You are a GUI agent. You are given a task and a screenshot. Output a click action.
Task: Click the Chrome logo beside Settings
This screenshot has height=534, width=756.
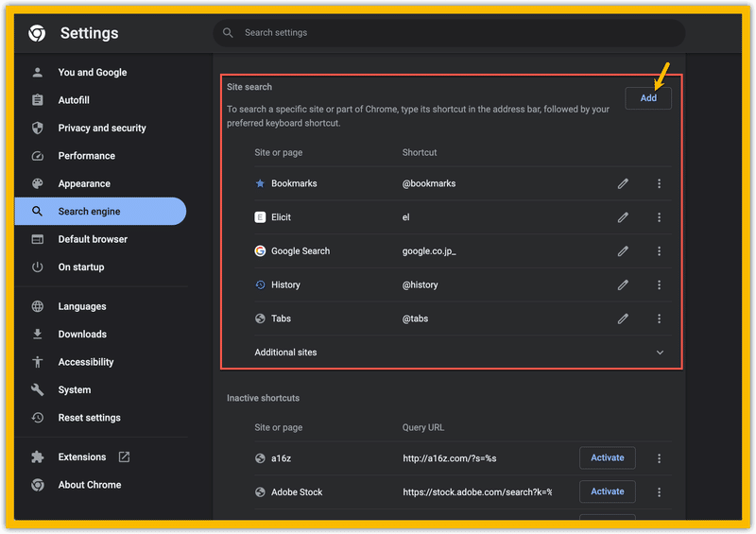[x=37, y=33]
